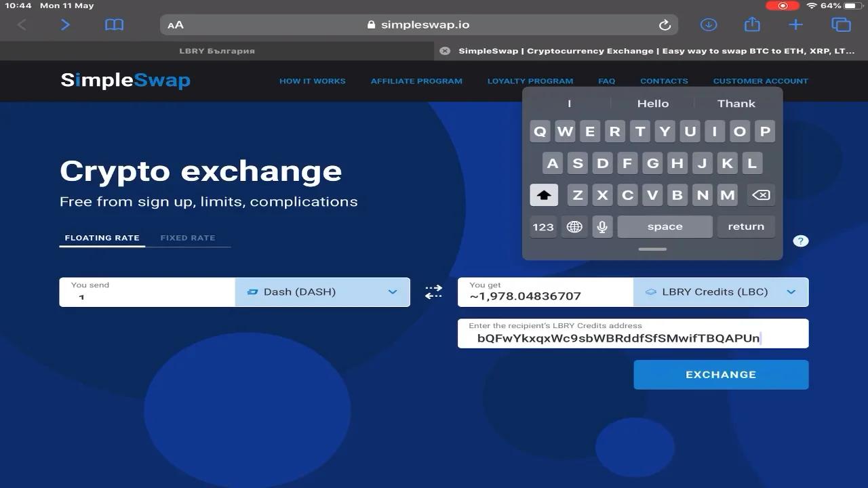Image resolution: width=868 pixels, height=488 pixels.
Task: Tap the globe key to switch keyboards
Action: [x=574, y=226]
